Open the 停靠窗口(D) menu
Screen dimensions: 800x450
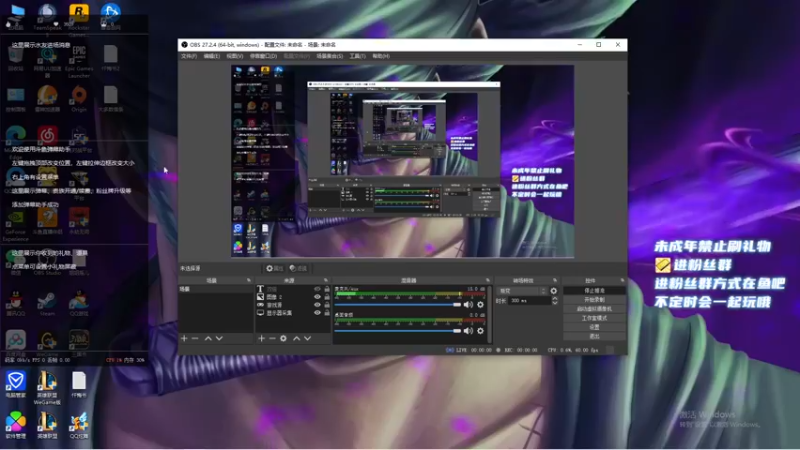click(263, 56)
